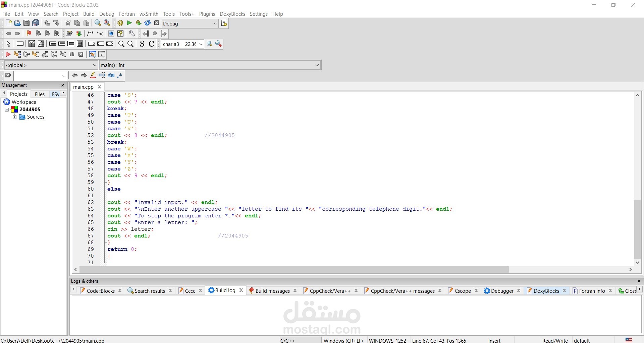Click Build and run icon
644x343 pixels.
click(x=139, y=23)
